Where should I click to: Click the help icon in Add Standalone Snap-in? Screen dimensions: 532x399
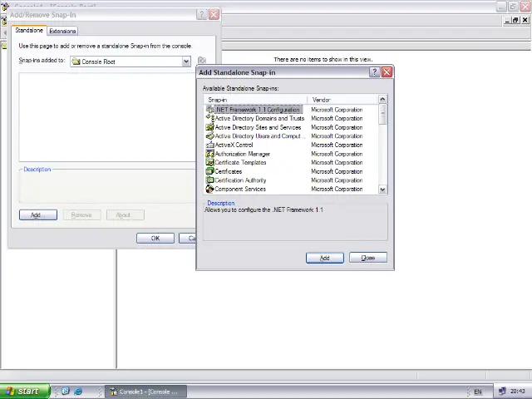[374, 72]
